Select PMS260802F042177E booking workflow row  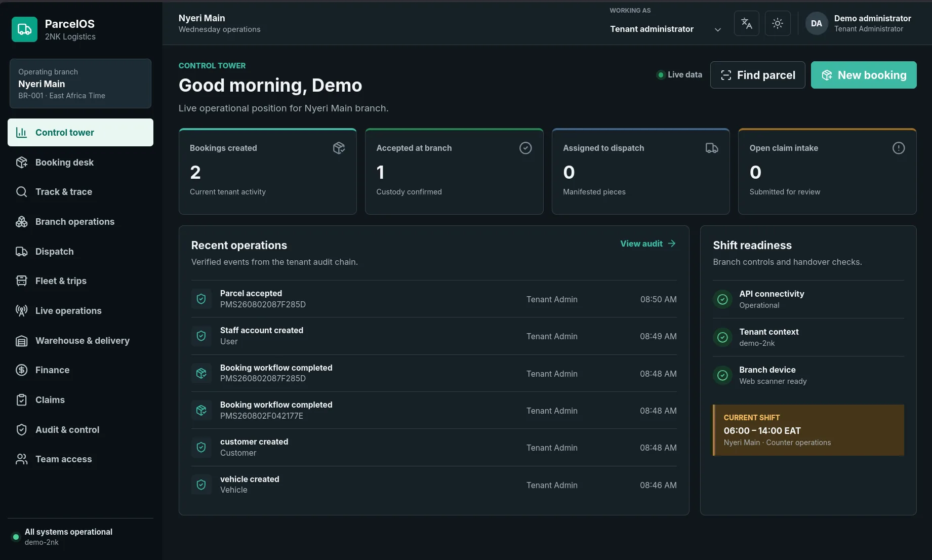pos(434,410)
